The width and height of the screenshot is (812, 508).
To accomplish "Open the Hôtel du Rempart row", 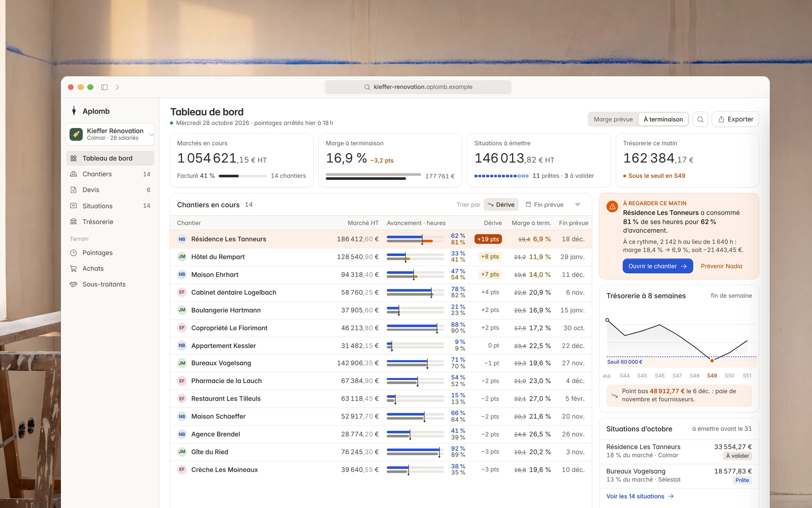I will click(x=381, y=257).
